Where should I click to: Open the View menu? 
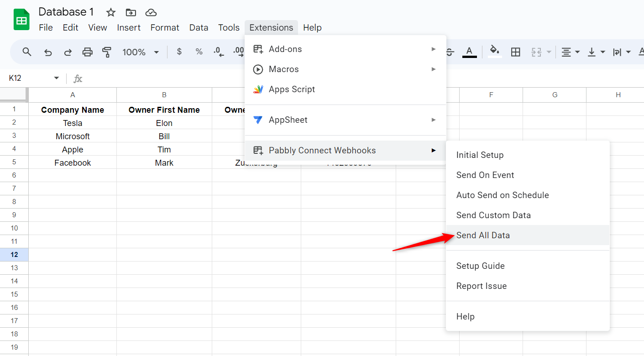pos(98,27)
